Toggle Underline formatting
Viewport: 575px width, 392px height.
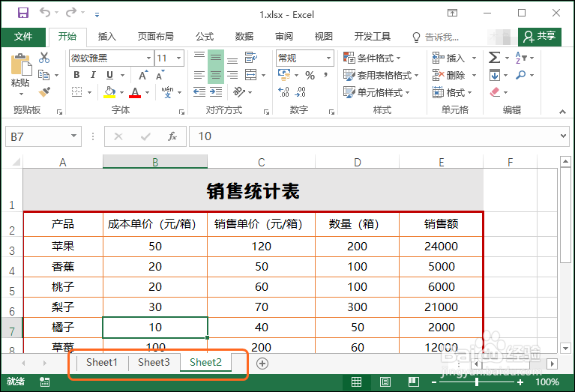click(109, 75)
